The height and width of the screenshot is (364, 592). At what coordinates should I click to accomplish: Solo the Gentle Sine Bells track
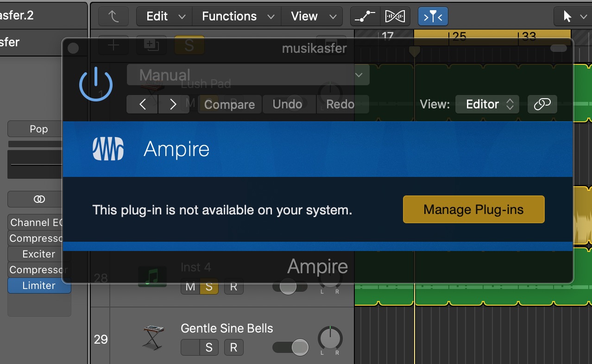pos(209,347)
